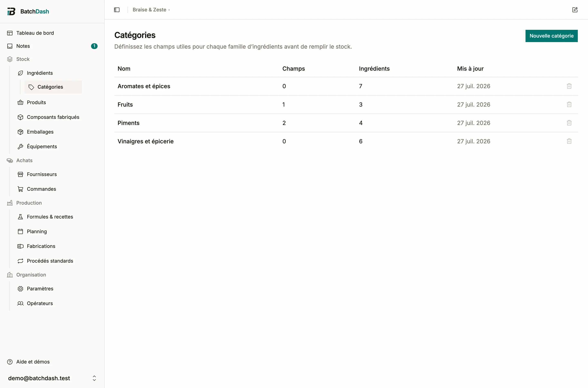Create a Nouvelle catégorie
The height and width of the screenshot is (388, 588).
tap(551, 36)
